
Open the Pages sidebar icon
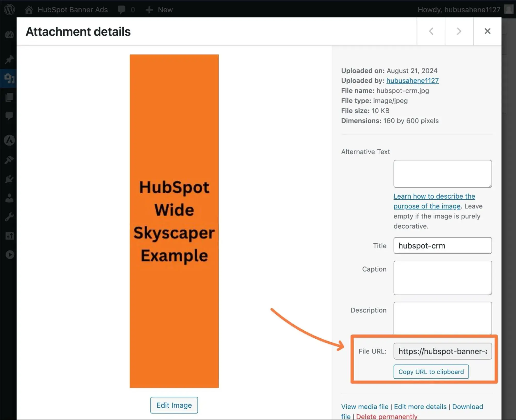[x=10, y=97]
